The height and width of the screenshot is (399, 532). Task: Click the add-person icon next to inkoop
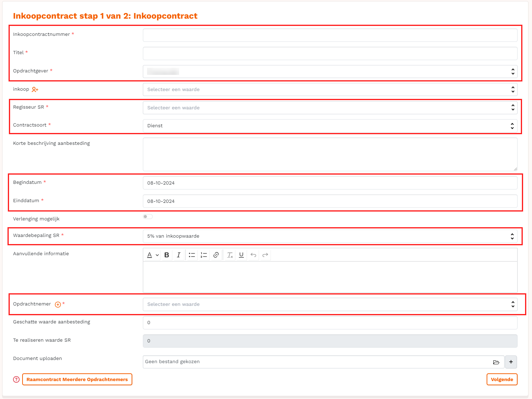[35, 90]
